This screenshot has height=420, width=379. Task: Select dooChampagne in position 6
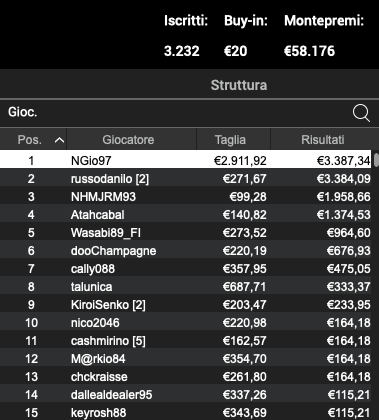(x=186, y=251)
